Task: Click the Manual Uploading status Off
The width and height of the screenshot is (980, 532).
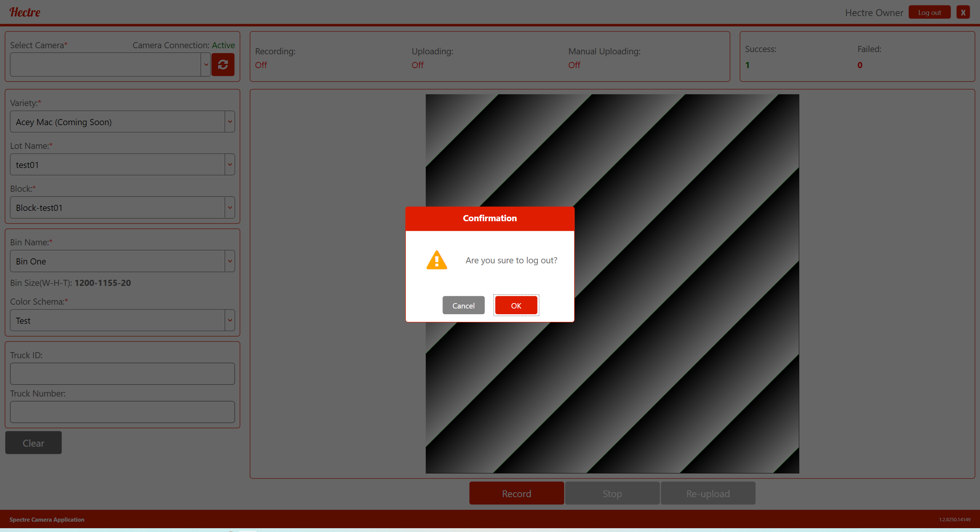Action: click(x=574, y=65)
